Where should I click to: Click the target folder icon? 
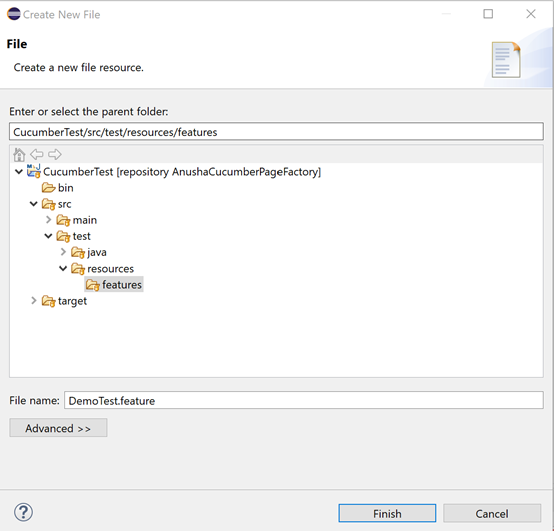pos(48,301)
